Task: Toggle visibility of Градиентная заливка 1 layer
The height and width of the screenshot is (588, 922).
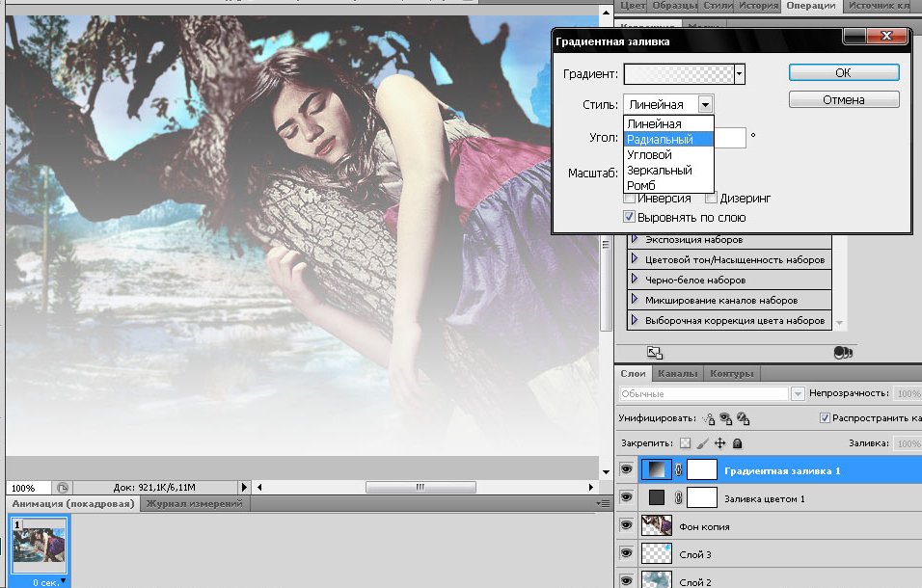Action: tap(626, 469)
